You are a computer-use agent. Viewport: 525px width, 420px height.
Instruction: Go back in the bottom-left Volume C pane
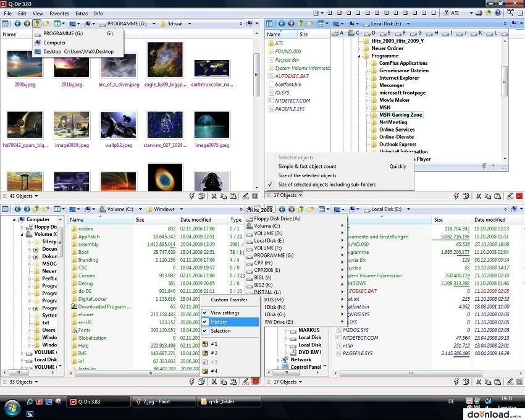tap(17, 209)
